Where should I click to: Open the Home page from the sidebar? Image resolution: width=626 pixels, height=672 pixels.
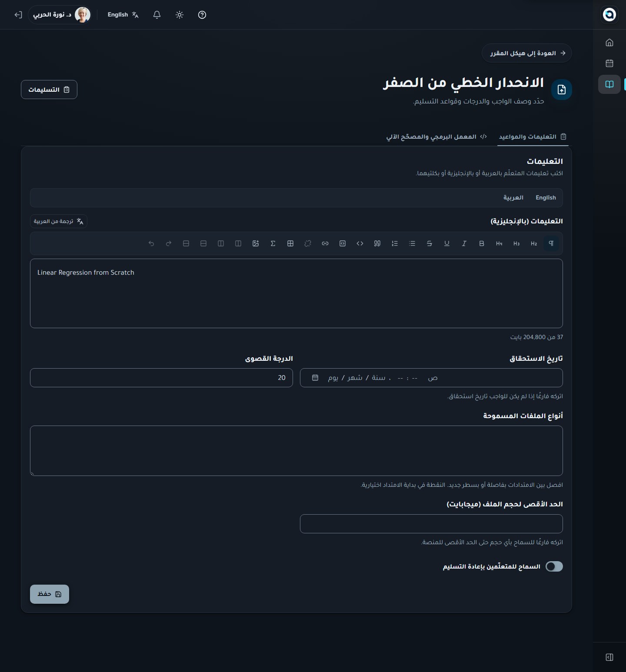609,43
